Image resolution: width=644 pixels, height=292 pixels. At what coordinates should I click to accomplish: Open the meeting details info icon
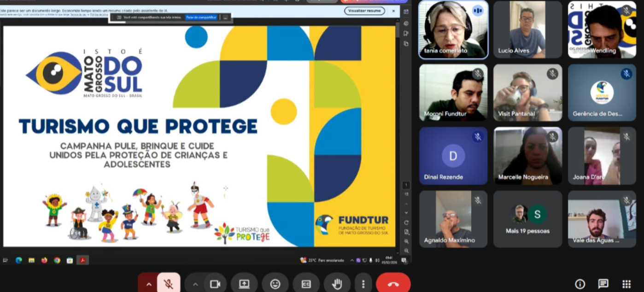click(580, 284)
